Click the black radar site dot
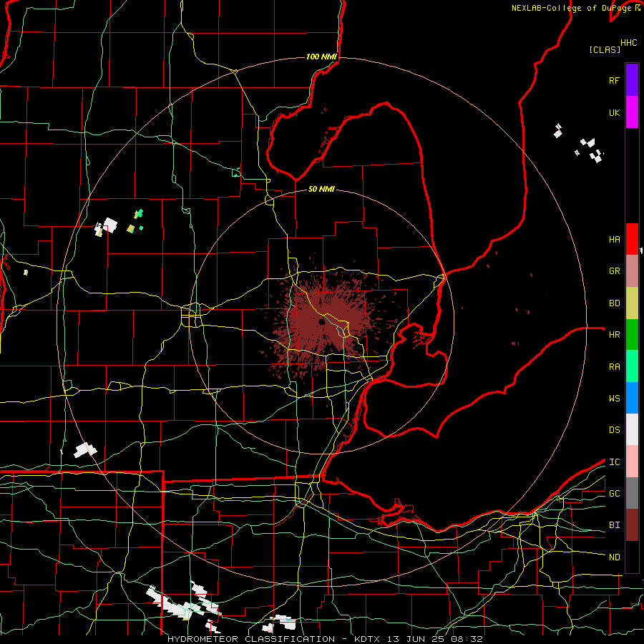This screenshot has height=644, width=644. click(x=321, y=322)
